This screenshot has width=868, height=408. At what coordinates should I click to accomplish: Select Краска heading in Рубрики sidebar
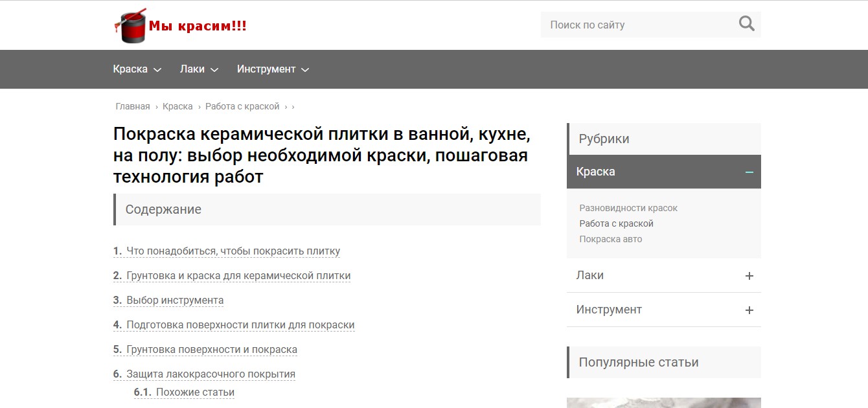tap(595, 172)
